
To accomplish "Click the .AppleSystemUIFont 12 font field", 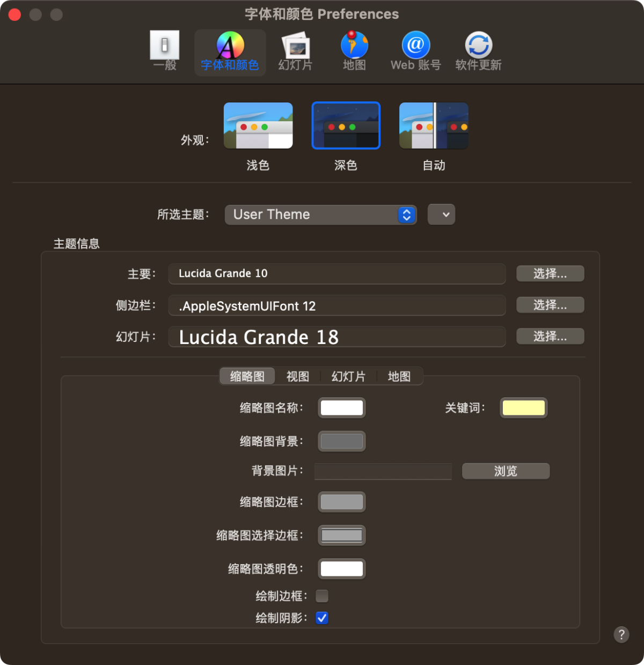I will click(337, 305).
